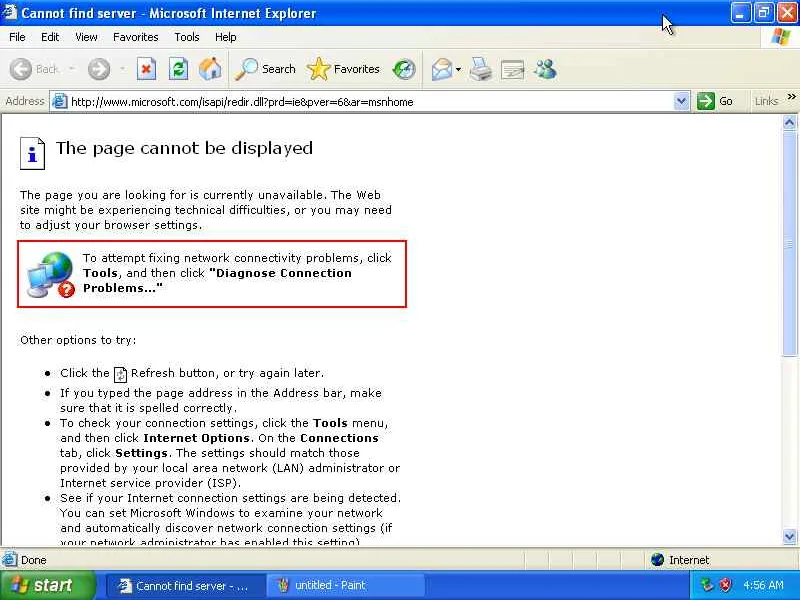Screen dimensions: 800x600
Task: Click vertical scrollbar down arrow
Action: tap(789, 536)
